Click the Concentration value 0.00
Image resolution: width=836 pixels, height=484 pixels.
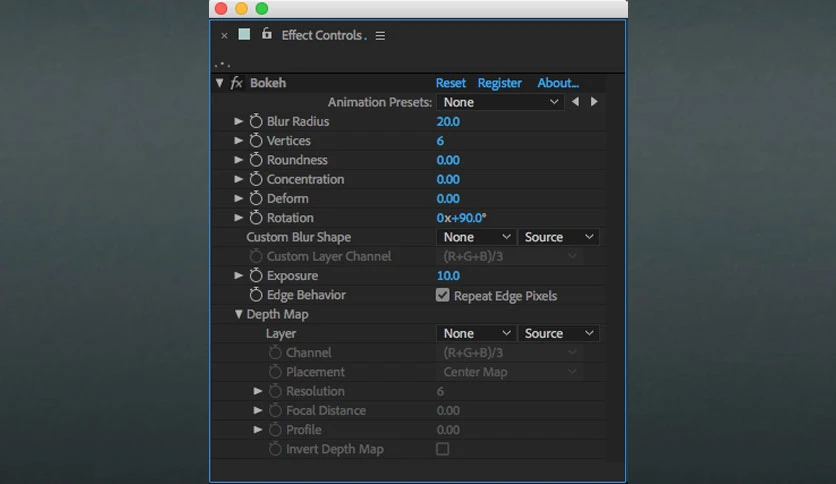point(448,179)
